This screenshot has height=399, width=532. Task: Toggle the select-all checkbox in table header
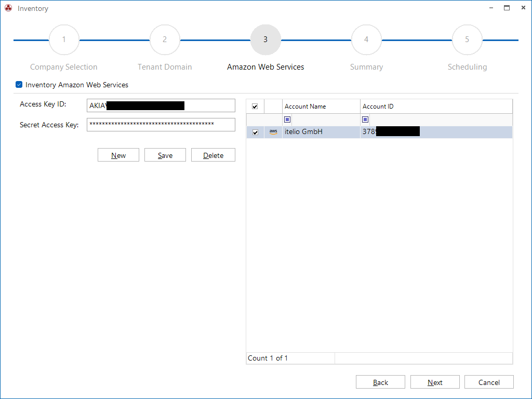pos(255,107)
